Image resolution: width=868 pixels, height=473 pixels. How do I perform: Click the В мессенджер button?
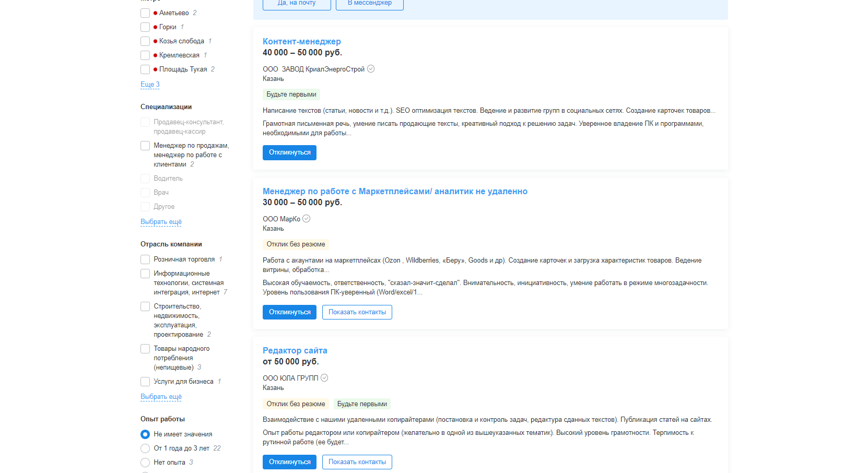point(369,3)
